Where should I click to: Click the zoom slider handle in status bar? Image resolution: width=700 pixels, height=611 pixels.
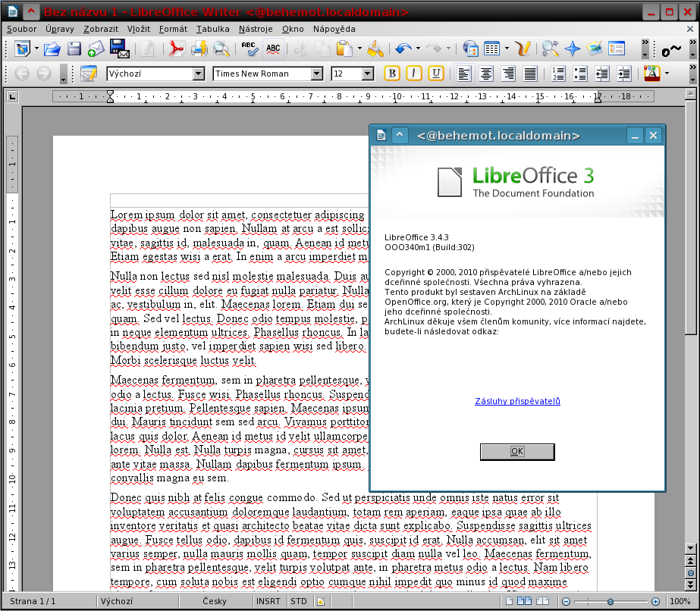pos(611,601)
